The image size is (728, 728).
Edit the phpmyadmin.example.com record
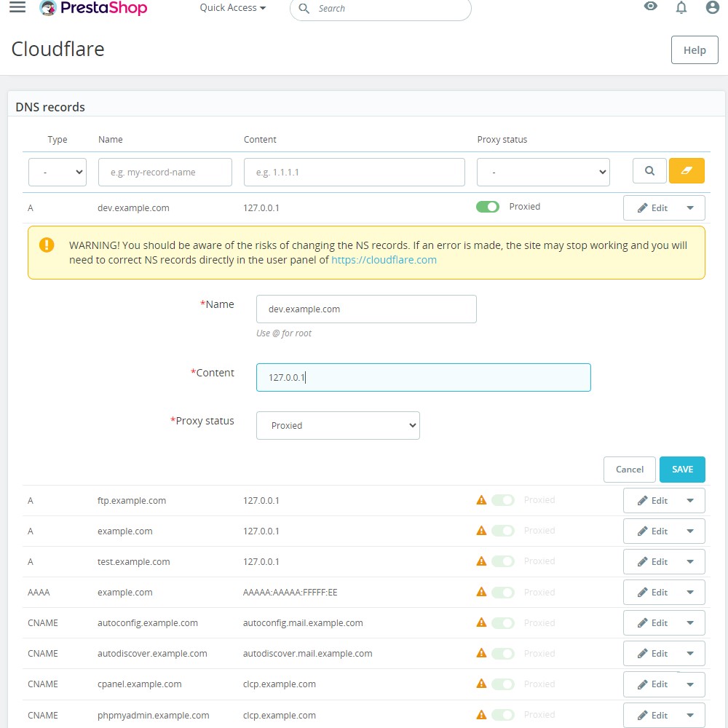(x=652, y=716)
